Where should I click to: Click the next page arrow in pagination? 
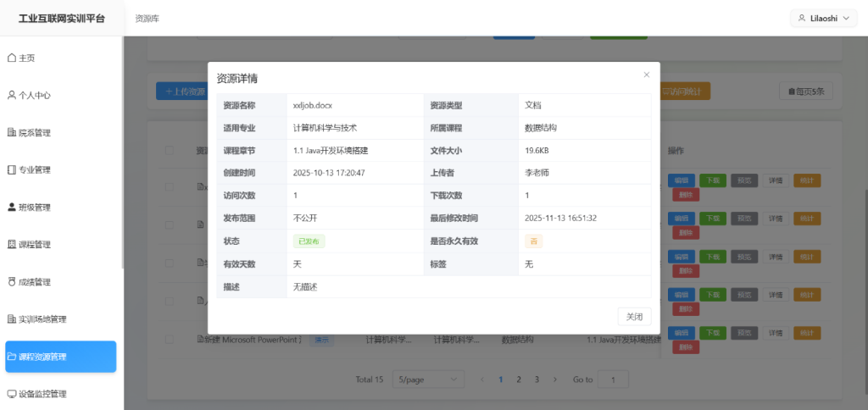click(x=555, y=380)
